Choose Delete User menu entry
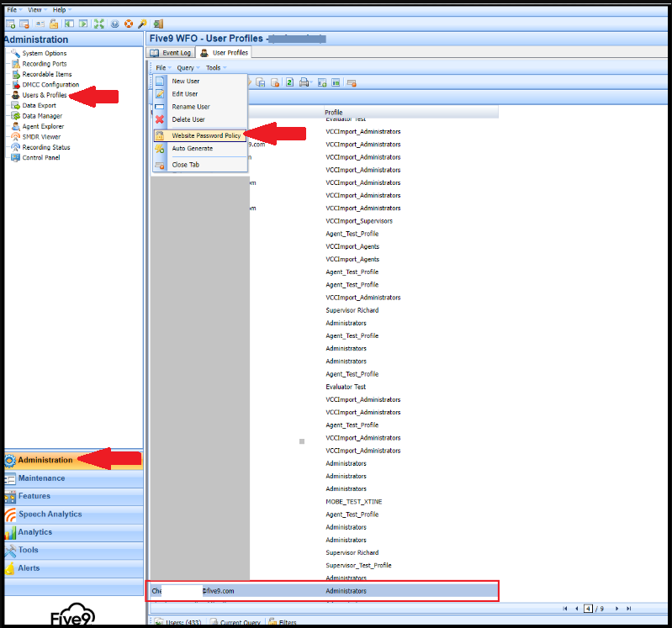This screenshot has height=628, width=672. (200, 119)
